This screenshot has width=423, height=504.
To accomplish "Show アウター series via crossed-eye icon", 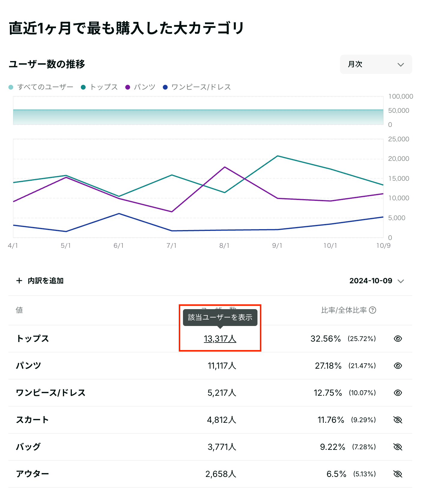I will pyautogui.click(x=398, y=474).
